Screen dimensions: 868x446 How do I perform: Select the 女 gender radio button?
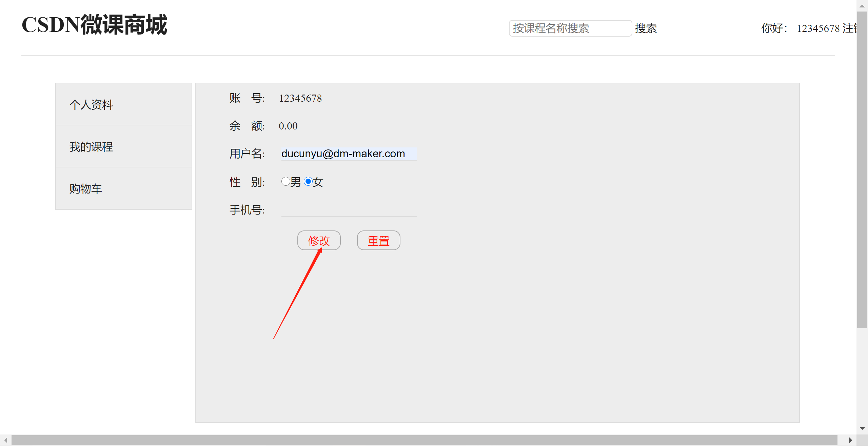click(308, 182)
